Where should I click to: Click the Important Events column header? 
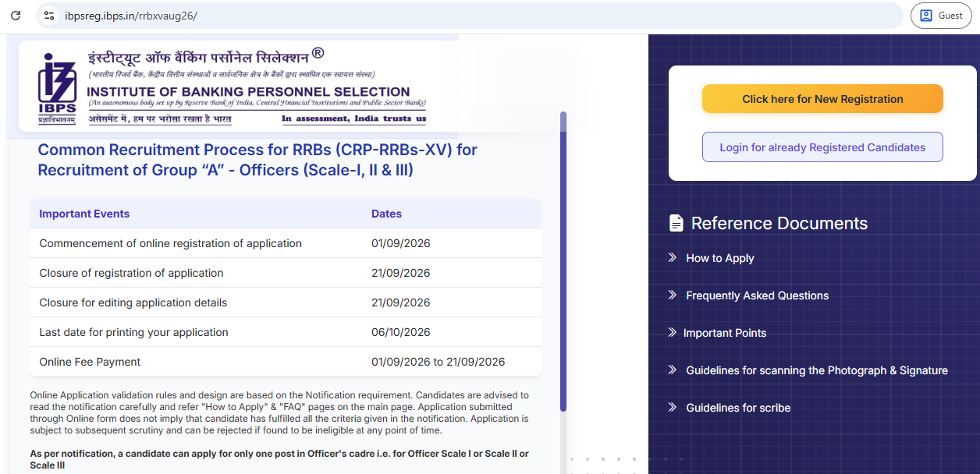(x=84, y=214)
